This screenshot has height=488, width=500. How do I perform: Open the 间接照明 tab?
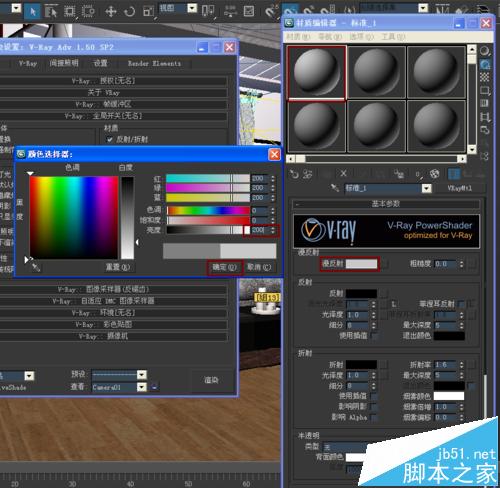[64, 63]
